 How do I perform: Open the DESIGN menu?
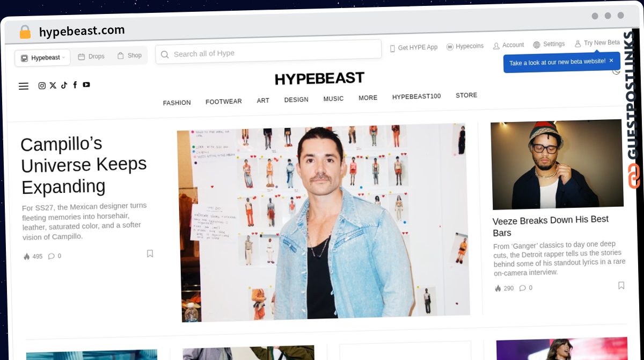(x=296, y=99)
